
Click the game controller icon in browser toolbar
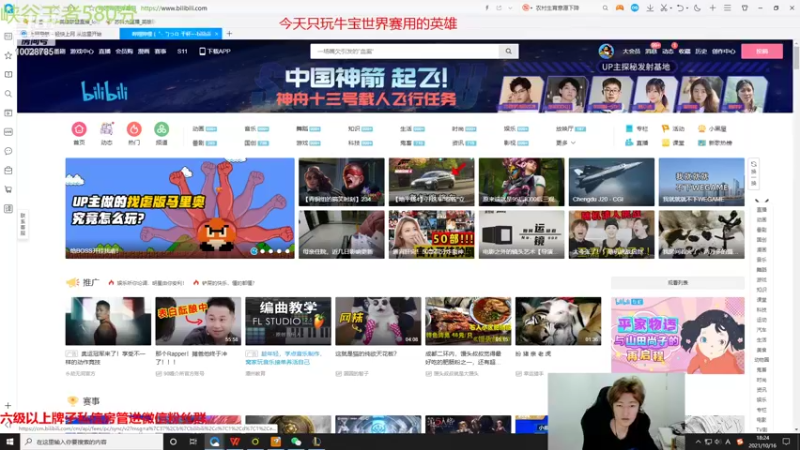pyautogui.click(x=619, y=8)
